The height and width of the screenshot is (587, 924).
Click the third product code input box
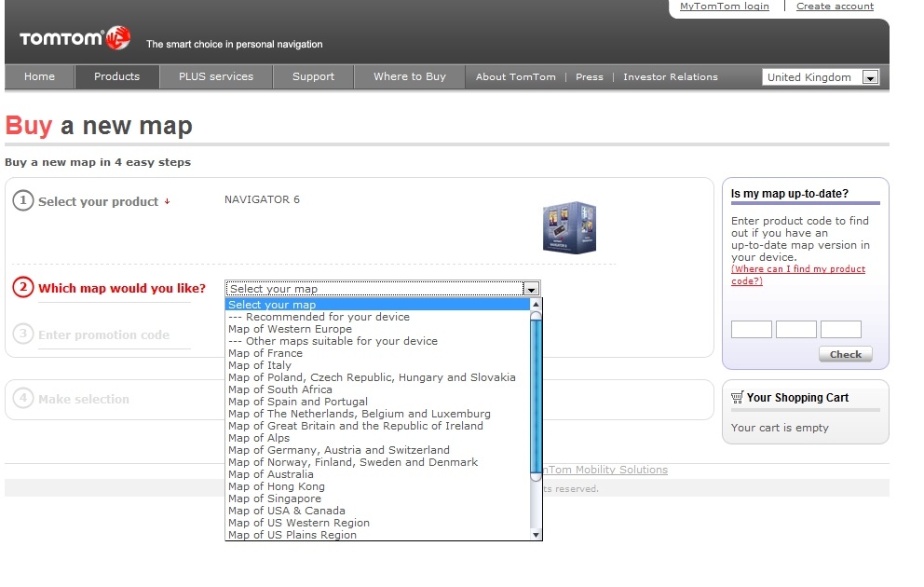[x=841, y=329]
